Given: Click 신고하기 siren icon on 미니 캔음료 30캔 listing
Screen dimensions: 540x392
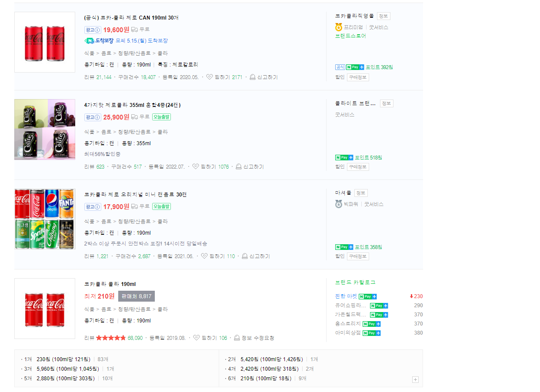Looking at the screenshot, I should point(245,256).
